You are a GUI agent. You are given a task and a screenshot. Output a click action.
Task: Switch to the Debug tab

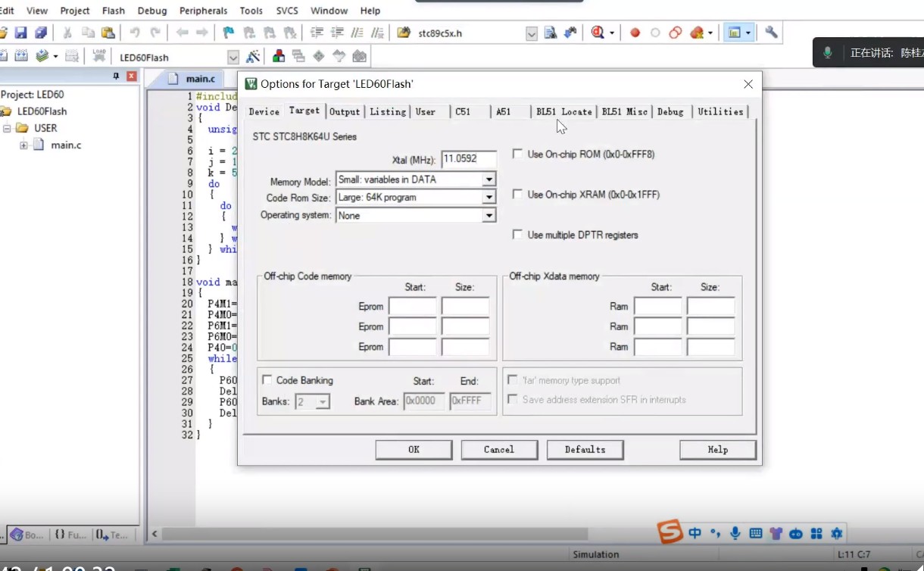pos(670,111)
